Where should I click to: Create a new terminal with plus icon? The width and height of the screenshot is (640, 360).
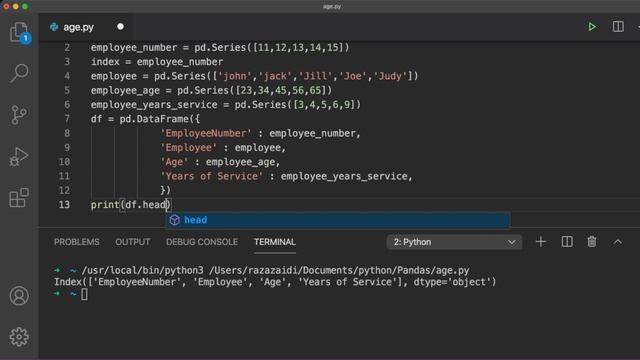[x=541, y=242]
